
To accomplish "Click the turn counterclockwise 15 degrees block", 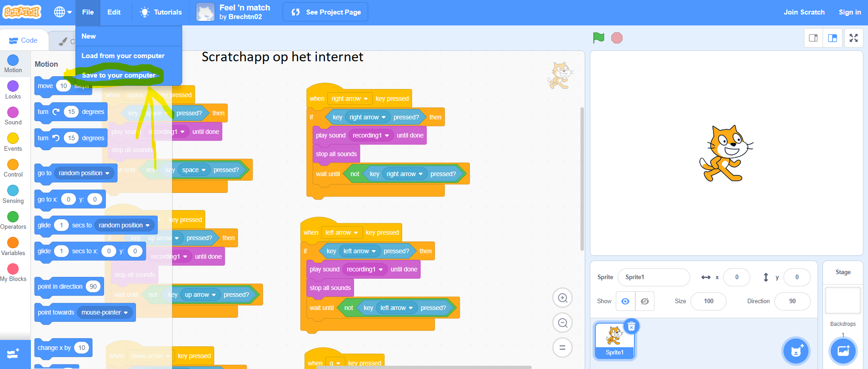I will pyautogui.click(x=71, y=138).
